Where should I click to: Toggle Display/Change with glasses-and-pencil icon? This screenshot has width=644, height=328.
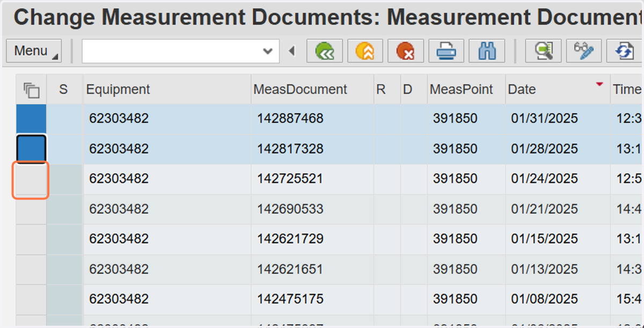coord(584,51)
